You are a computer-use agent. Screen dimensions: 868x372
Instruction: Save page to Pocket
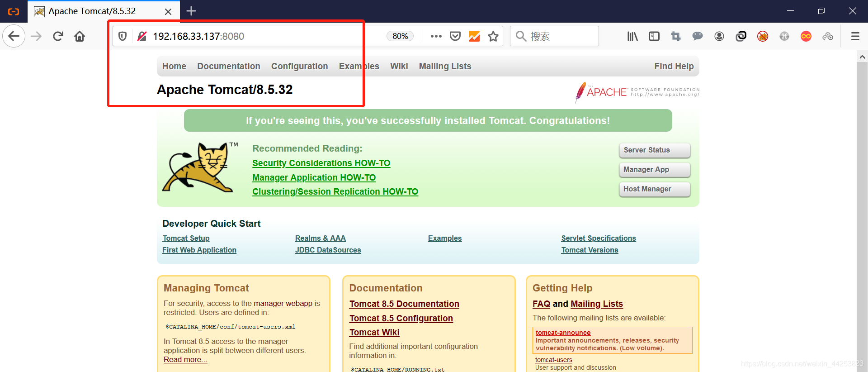point(455,36)
